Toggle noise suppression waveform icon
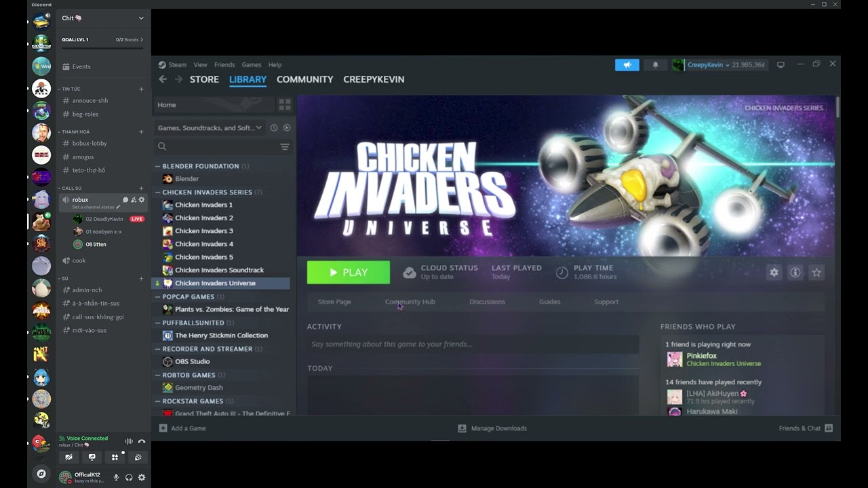Screen dimensions: 868x488 (x=128, y=441)
